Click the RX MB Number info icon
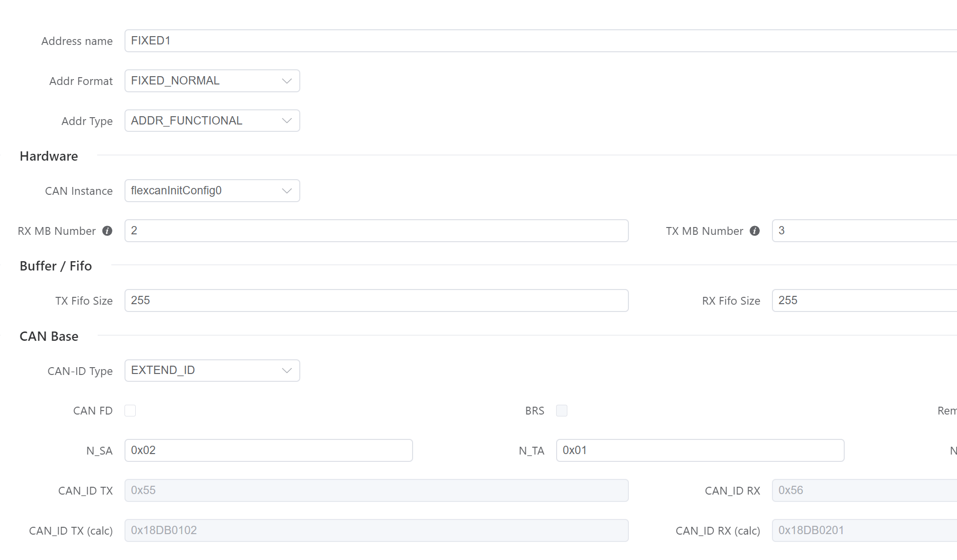The width and height of the screenshot is (957, 560). tap(107, 231)
